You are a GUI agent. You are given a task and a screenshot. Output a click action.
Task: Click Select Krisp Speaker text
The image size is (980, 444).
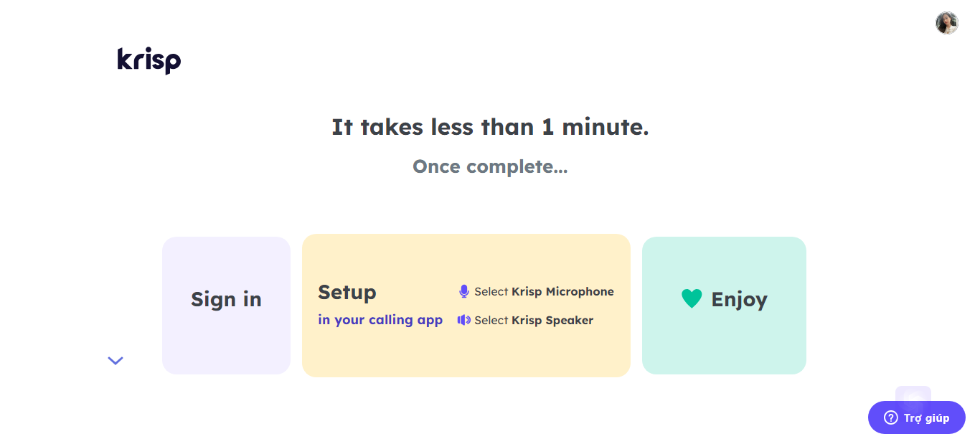pos(534,320)
